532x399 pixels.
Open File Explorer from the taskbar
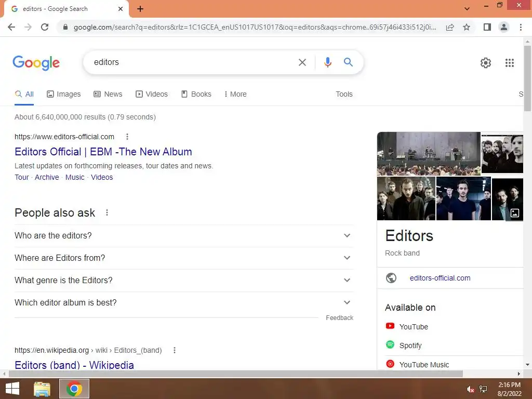point(42,389)
